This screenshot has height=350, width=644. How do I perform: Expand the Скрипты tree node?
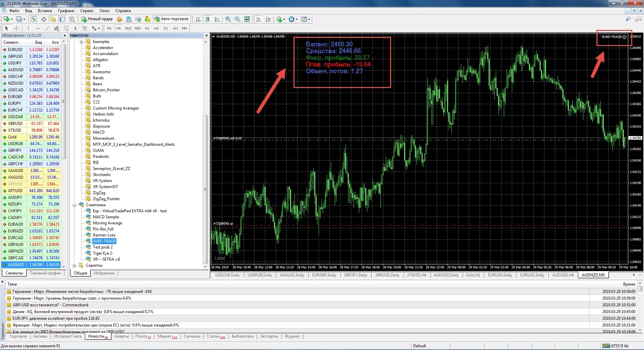pyautogui.click(x=74, y=265)
